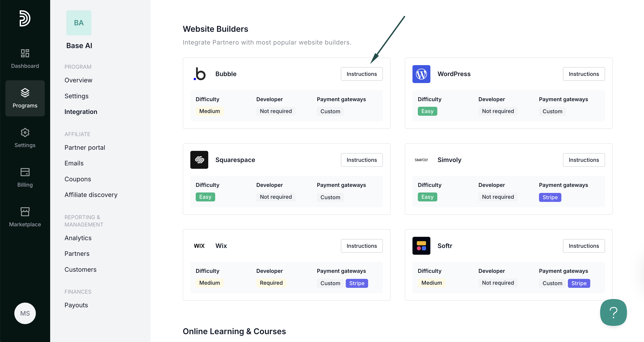Image resolution: width=644 pixels, height=342 pixels.
Task: Click Wix's Stripe gateway badge
Action: coord(357,283)
